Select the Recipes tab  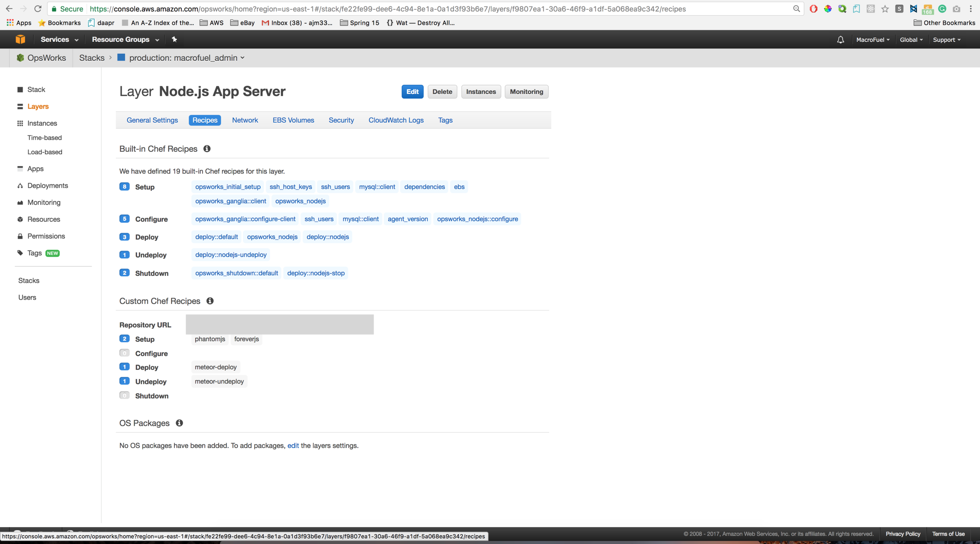[205, 120]
